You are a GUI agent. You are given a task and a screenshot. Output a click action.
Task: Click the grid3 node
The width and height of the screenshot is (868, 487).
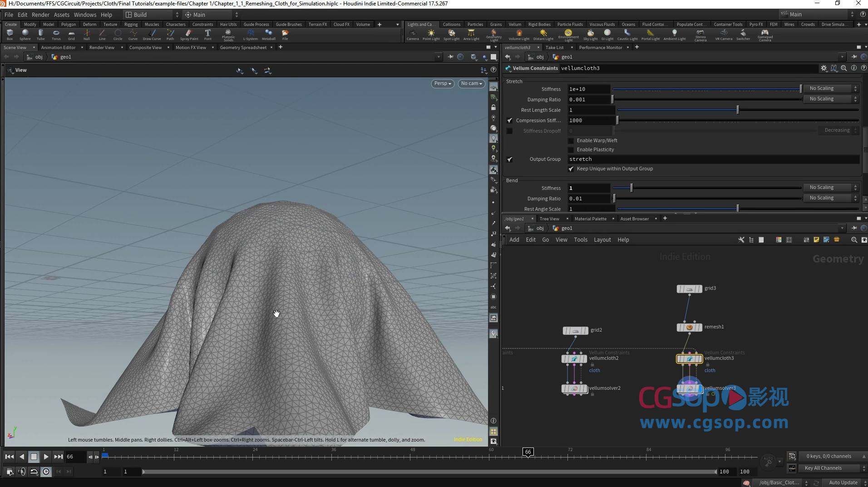[689, 288]
